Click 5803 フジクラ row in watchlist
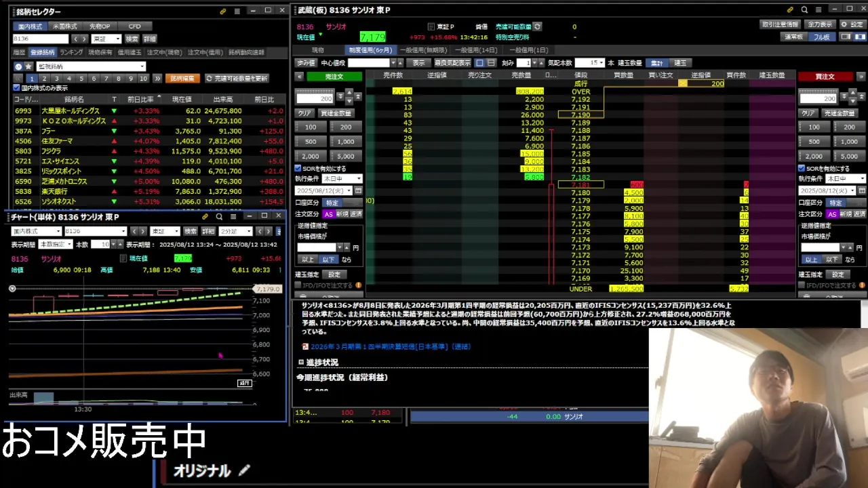Image resolution: width=868 pixels, height=488 pixels. 148,151
